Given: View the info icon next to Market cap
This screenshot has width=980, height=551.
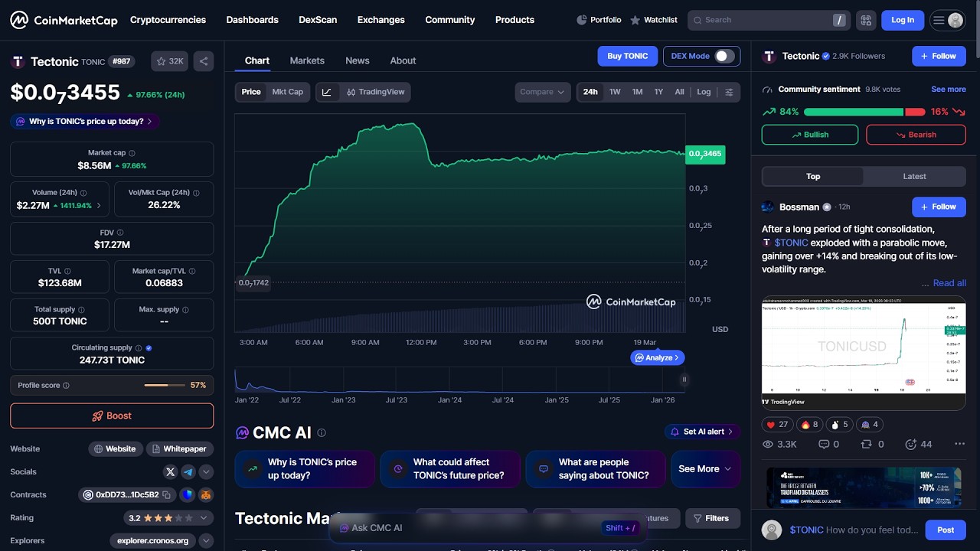Looking at the screenshot, I should (x=132, y=153).
